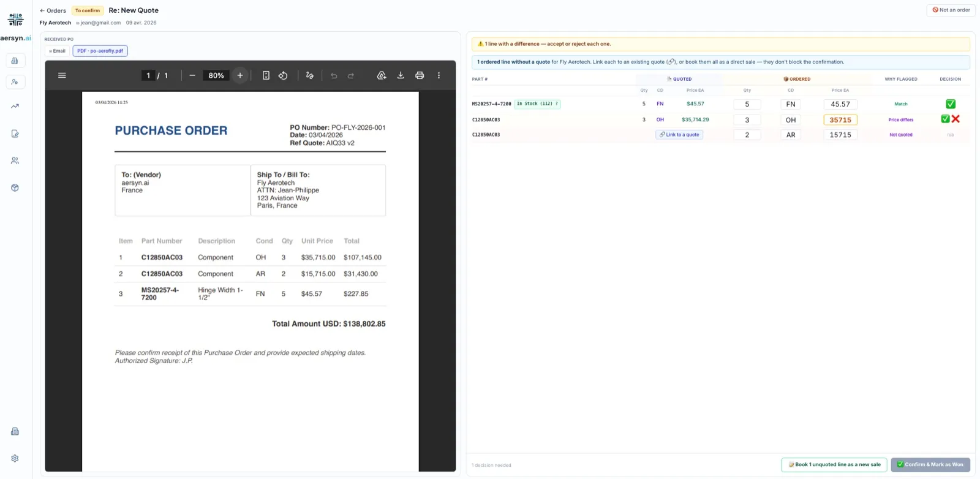Click the ORDERED column header
Viewport: 980px width, 479px height.
pyautogui.click(x=797, y=79)
